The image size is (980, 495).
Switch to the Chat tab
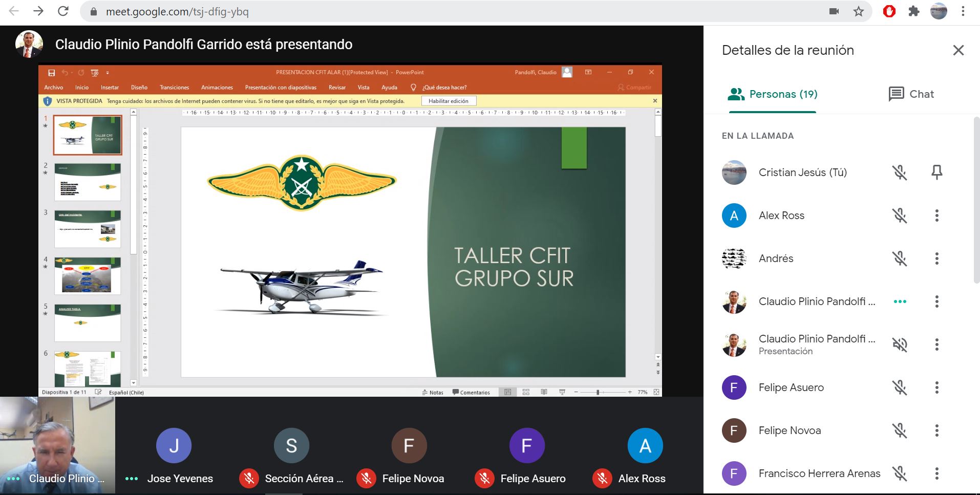pos(911,94)
